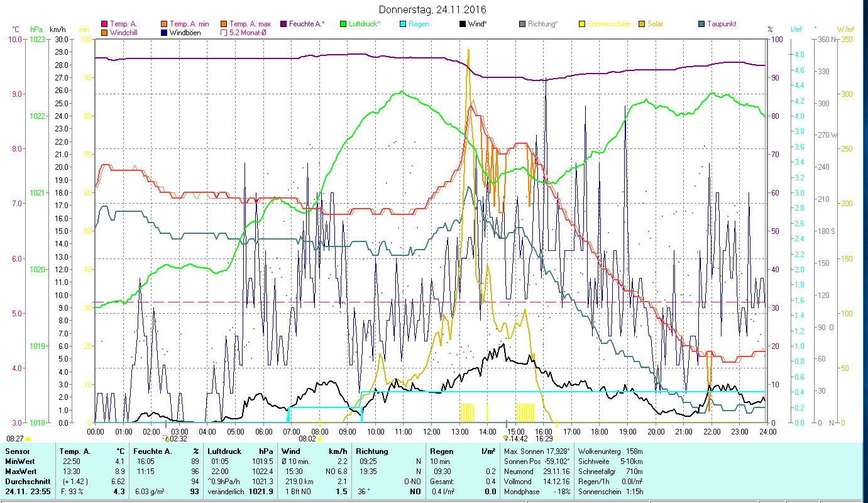Click the cyan Regen legend square
The height and width of the screenshot is (503, 868).
[x=404, y=24]
